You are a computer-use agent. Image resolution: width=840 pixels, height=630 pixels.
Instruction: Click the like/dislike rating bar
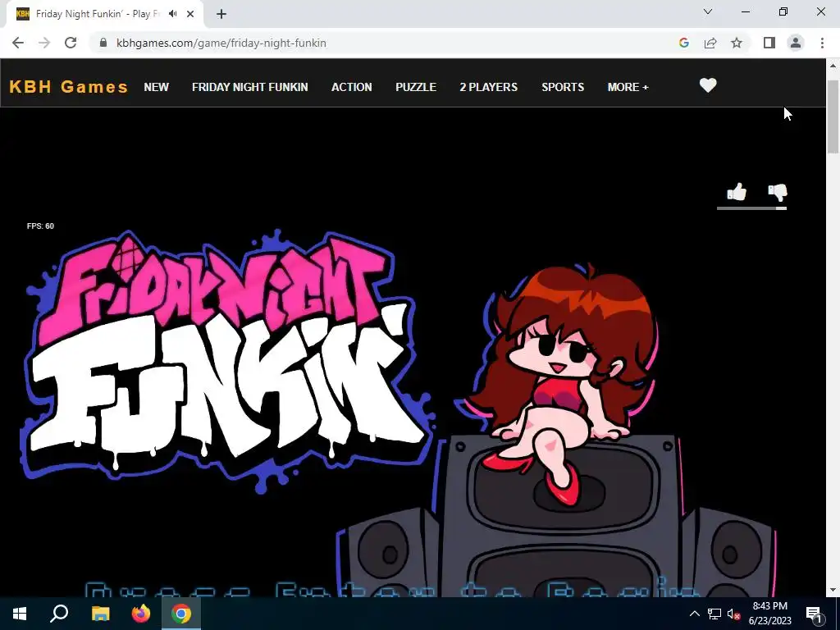point(751,208)
